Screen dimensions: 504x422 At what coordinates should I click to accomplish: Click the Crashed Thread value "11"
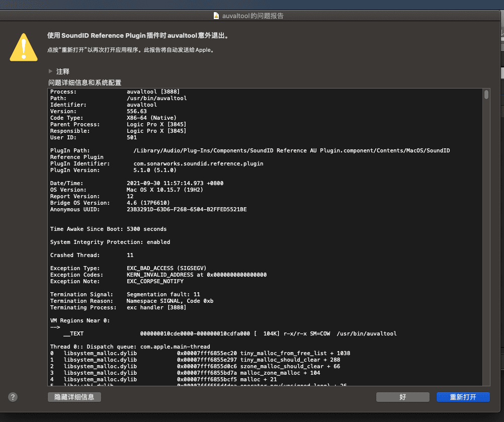tap(130, 255)
